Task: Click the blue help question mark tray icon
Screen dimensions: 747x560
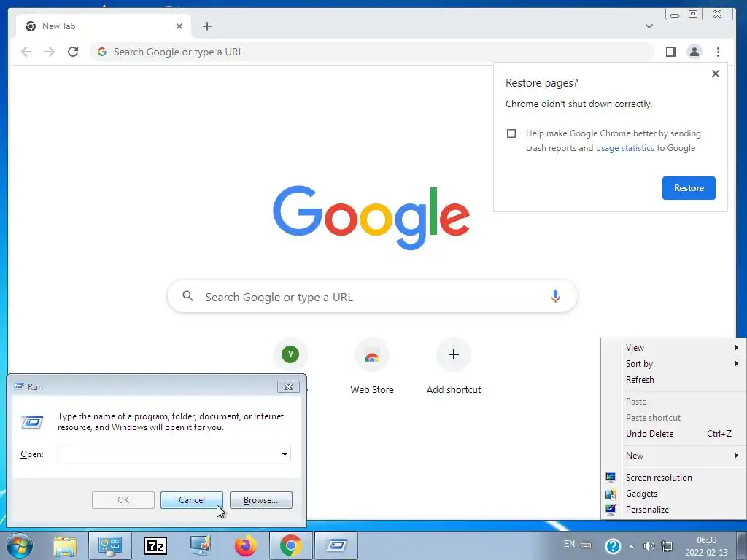Action: coord(613,545)
